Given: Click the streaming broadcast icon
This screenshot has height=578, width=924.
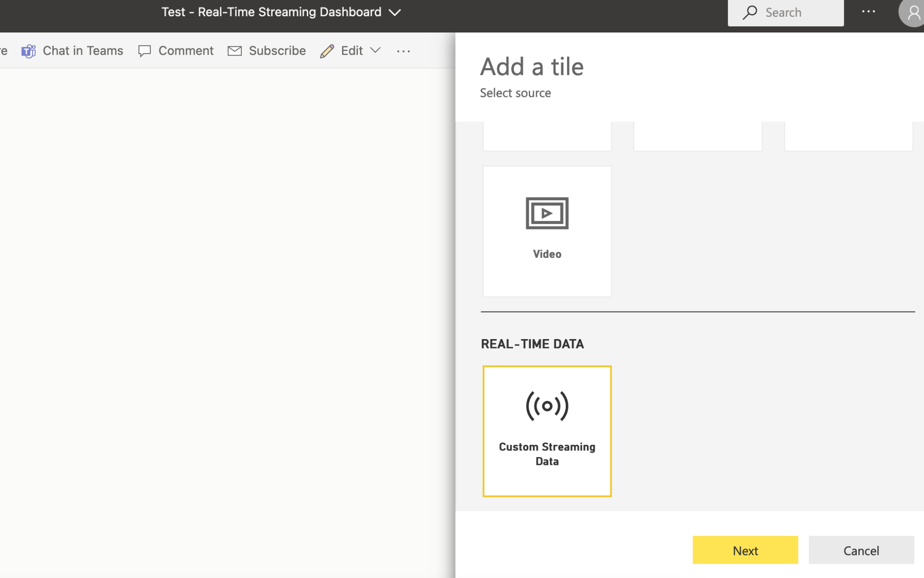Looking at the screenshot, I should click(x=546, y=405).
